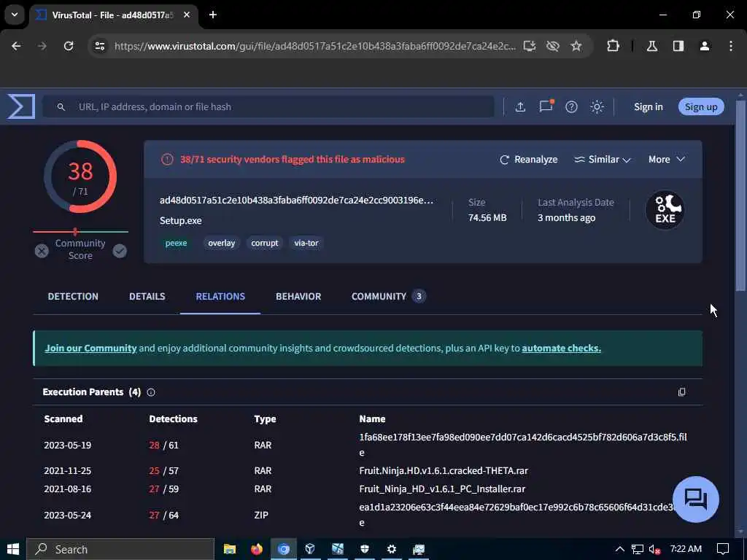Open site information icon in address bar
This screenshot has height=560, width=747.
coord(99,46)
